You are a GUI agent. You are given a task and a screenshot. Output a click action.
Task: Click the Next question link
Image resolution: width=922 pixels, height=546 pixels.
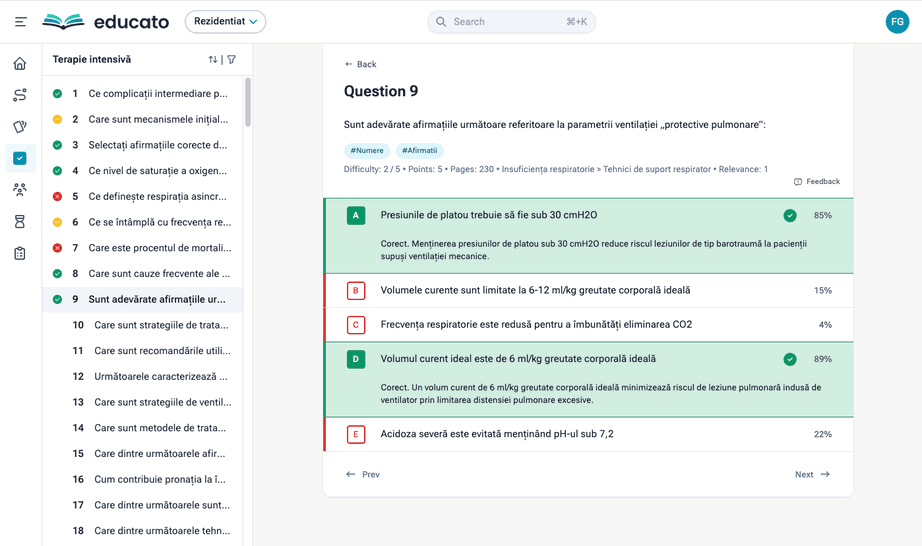point(812,475)
